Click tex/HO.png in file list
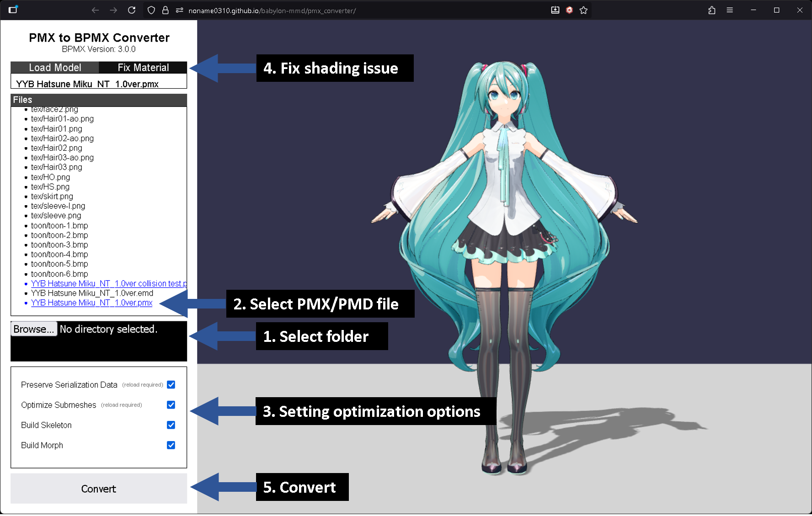812x516 pixels. click(50, 177)
